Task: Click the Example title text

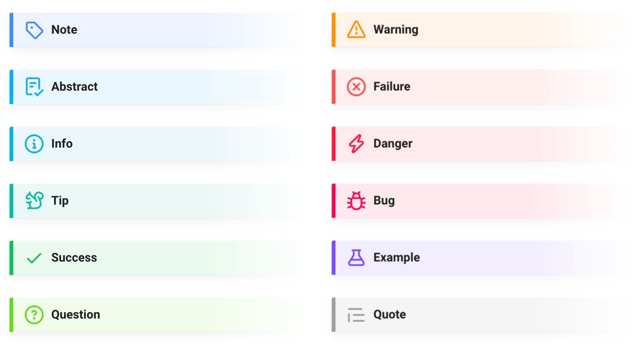Action: pyautogui.click(x=396, y=258)
